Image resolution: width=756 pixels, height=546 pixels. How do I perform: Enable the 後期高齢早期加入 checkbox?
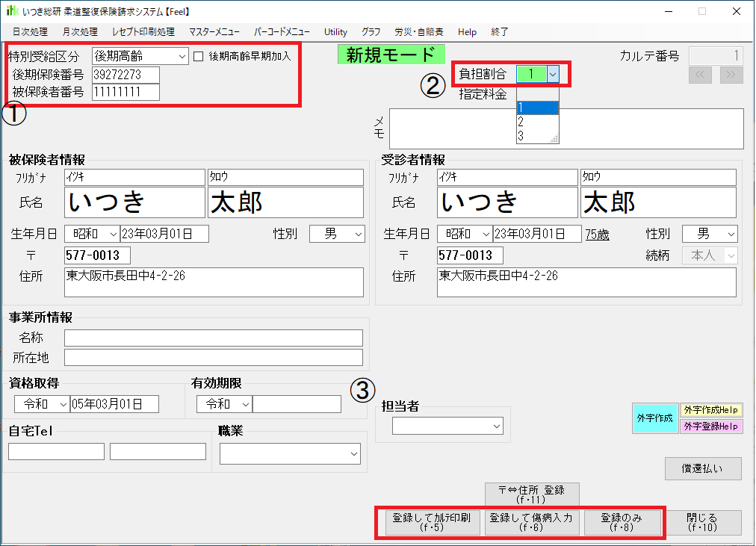[199, 56]
